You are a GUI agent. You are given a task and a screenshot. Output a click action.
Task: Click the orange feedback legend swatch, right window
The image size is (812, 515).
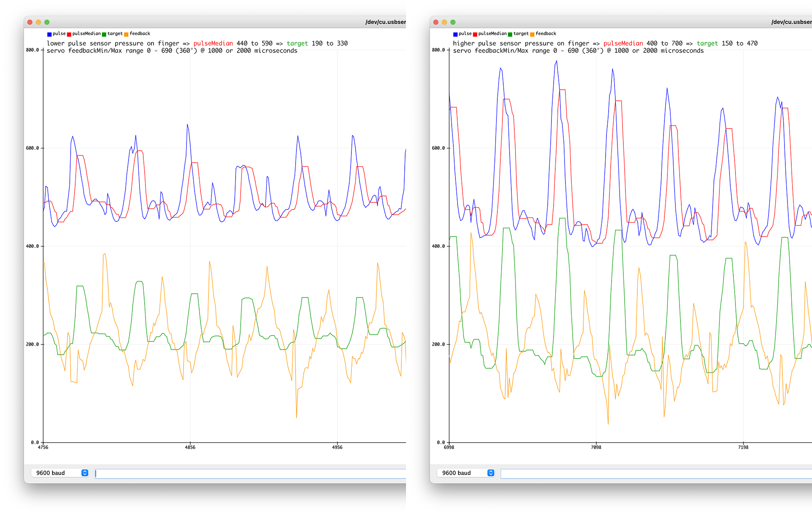click(532, 34)
